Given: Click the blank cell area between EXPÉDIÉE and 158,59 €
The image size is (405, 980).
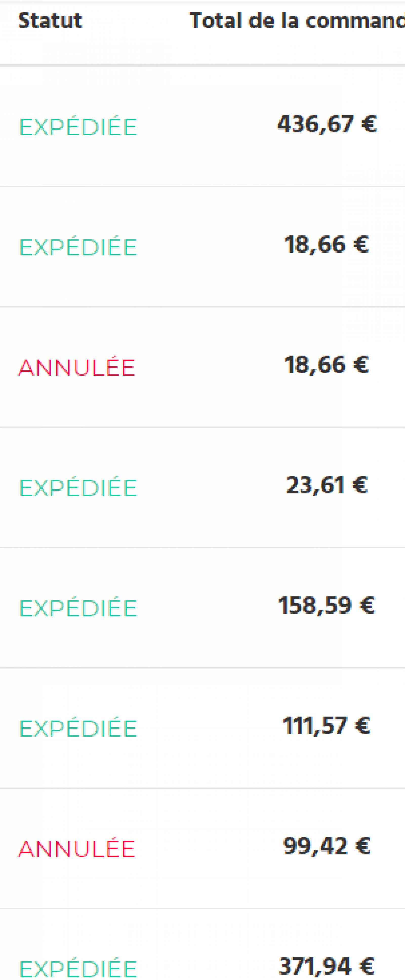Looking at the screenshot, I should (x=207, y=608).
